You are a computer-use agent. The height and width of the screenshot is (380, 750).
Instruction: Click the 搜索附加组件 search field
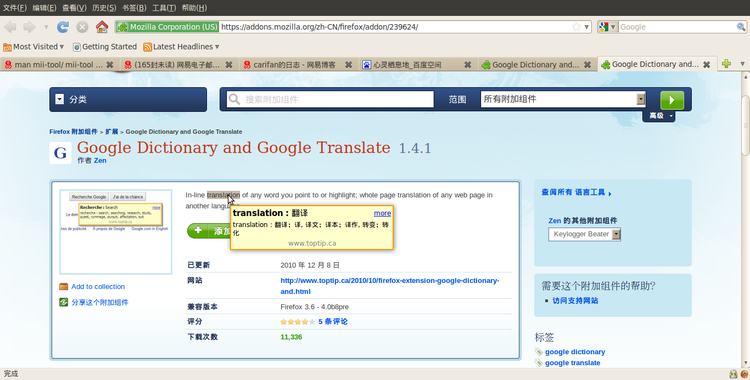coord(330,99)
